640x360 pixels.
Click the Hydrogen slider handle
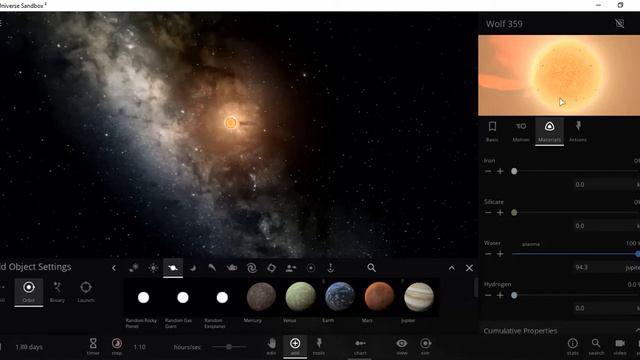click(x=514, y=295)
